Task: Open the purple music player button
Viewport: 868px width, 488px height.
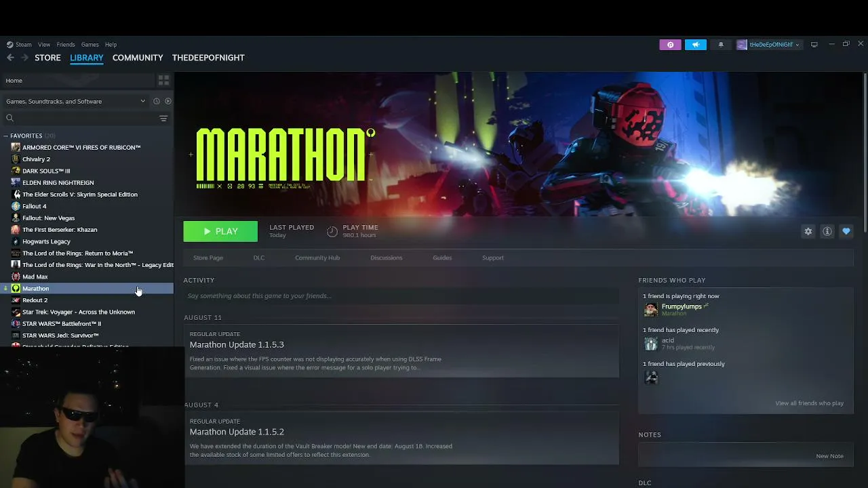Action: click(670, 45)
